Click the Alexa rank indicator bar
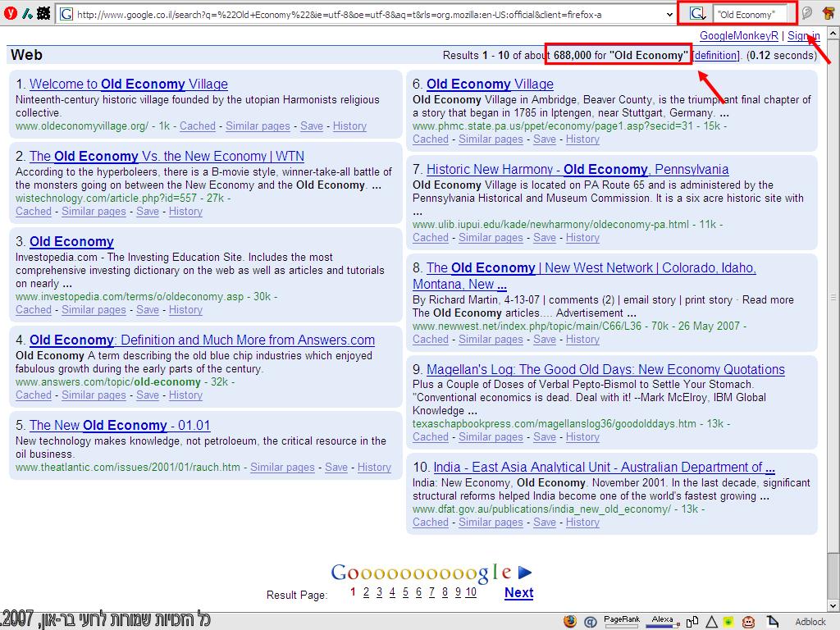Screen dimensions: 840x630 coord(662,622)
